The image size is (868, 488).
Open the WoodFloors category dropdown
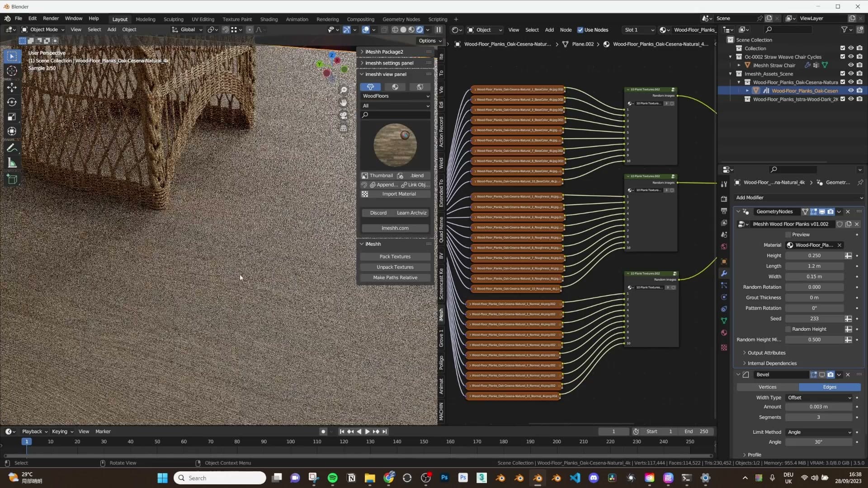[396, 96]
